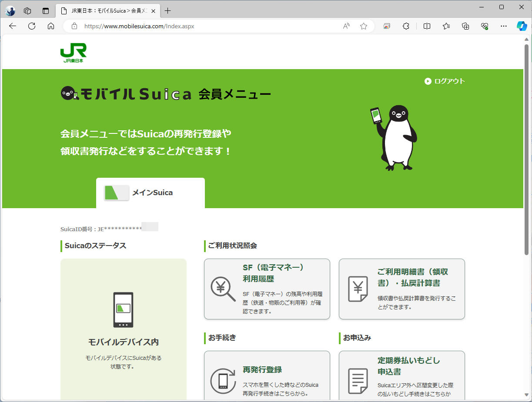Click the penguin mascot holding phone

tap(394, 137)
